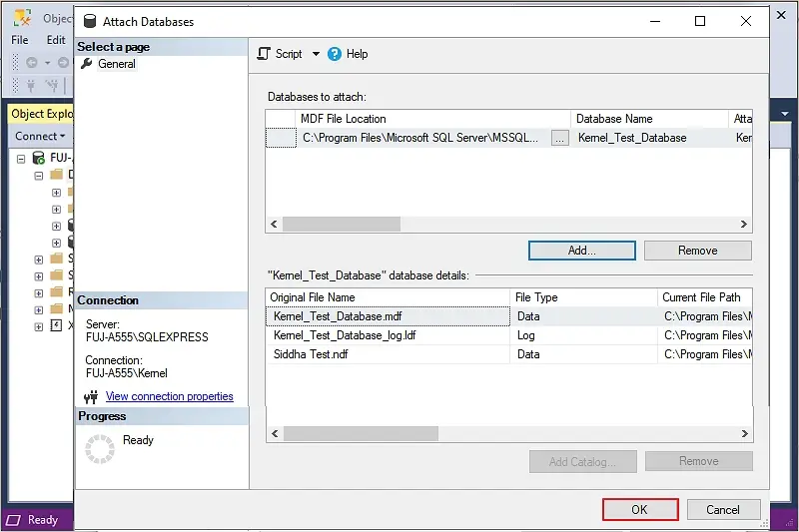The height and width of the screenshot is (532, 799).
Task: Open the Help toolbar button
Action: (x=348, y=54)
